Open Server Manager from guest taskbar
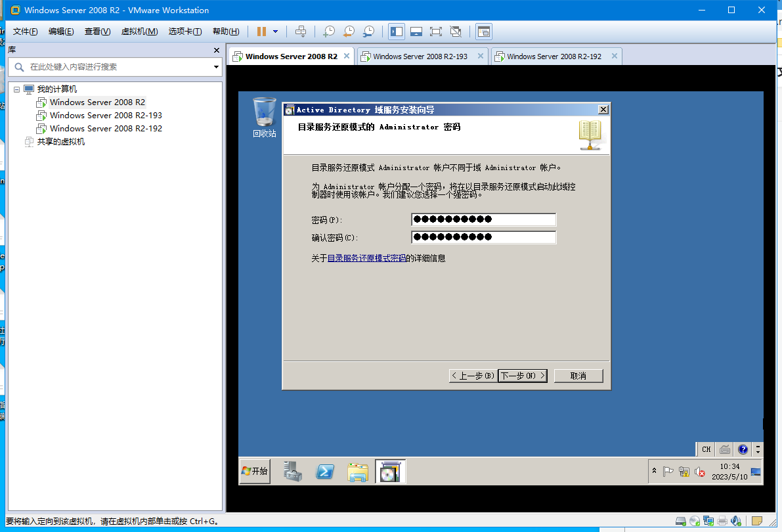Viewport: 782px width, 532px height. [x=293, y=471]
